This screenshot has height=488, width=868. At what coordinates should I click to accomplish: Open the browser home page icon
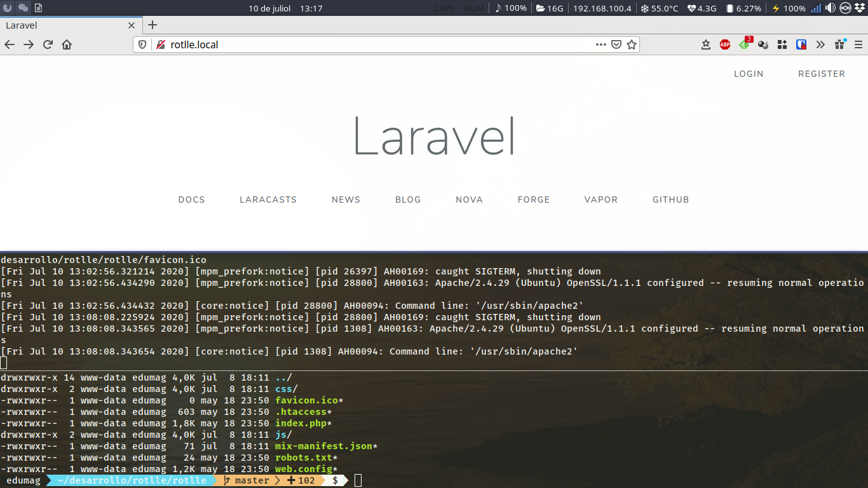click(x=67, y=44)
